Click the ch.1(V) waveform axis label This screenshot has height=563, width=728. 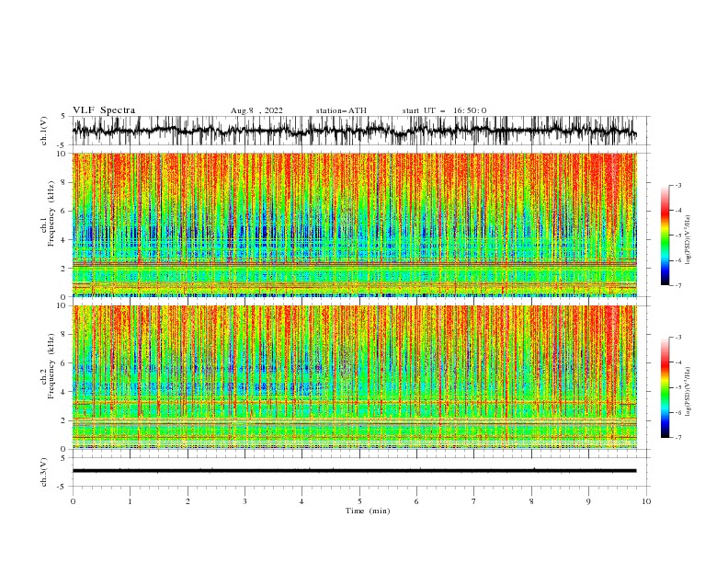coord(44,131)
